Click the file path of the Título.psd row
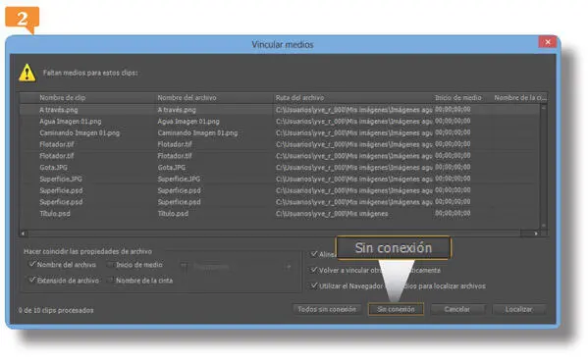Image resolution: width=588 pixels, height=364 pixels. [332, 214]
